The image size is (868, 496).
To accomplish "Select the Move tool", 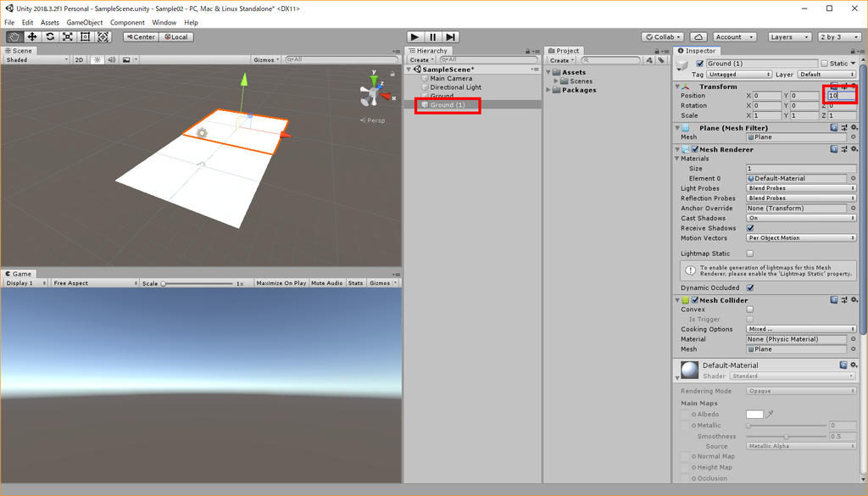I will 32,36.
